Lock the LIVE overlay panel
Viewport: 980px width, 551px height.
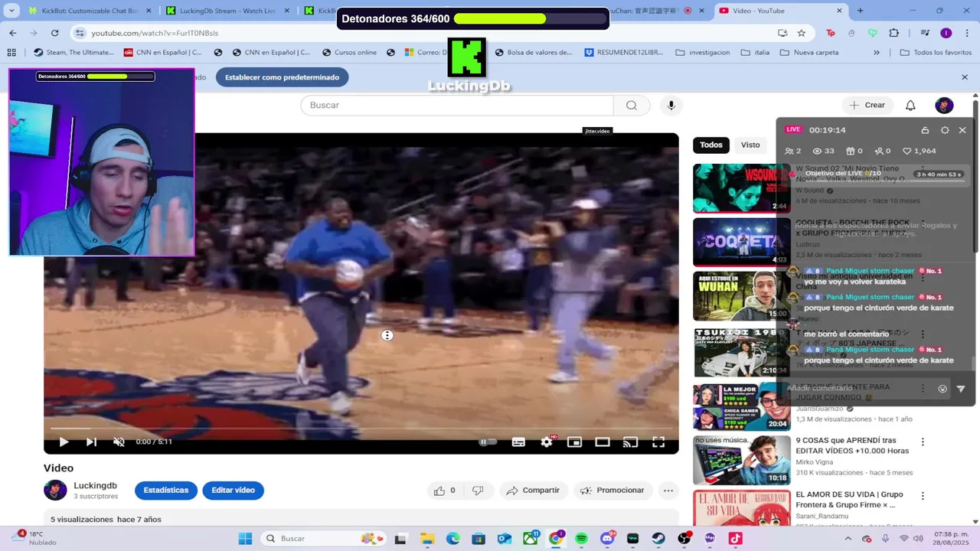(925, 130)
